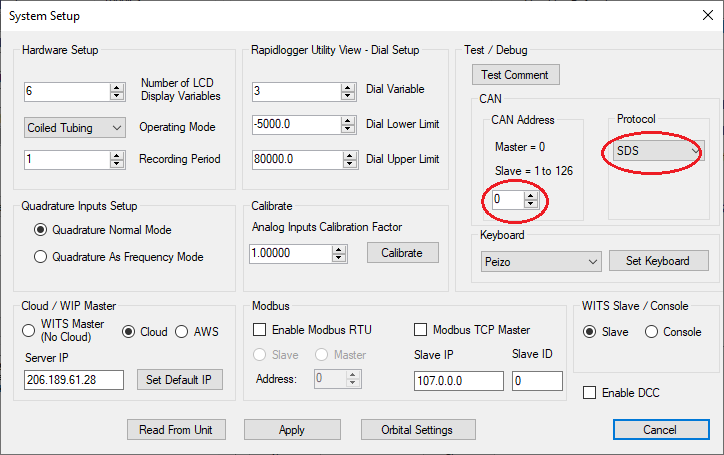Open Orbital Settings

[x=417, y=430]
